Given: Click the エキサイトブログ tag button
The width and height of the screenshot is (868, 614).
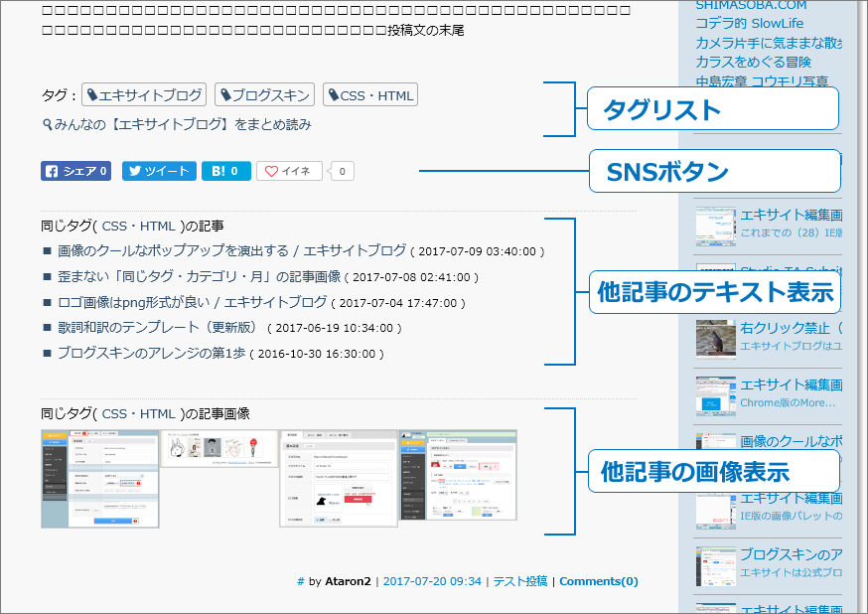Looking at the screenshot, I should pos(144,94).
